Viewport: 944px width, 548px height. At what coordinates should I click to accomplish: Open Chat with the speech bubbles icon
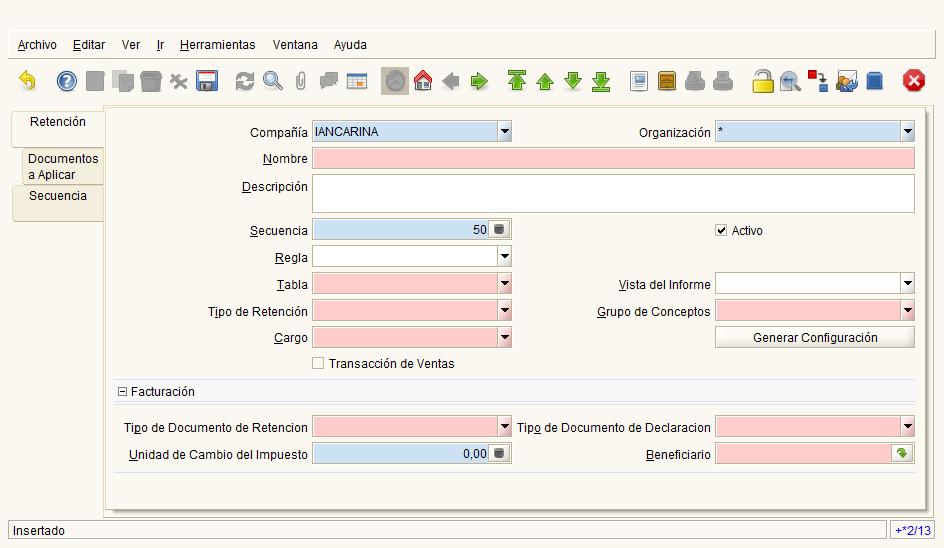[329, 81]
